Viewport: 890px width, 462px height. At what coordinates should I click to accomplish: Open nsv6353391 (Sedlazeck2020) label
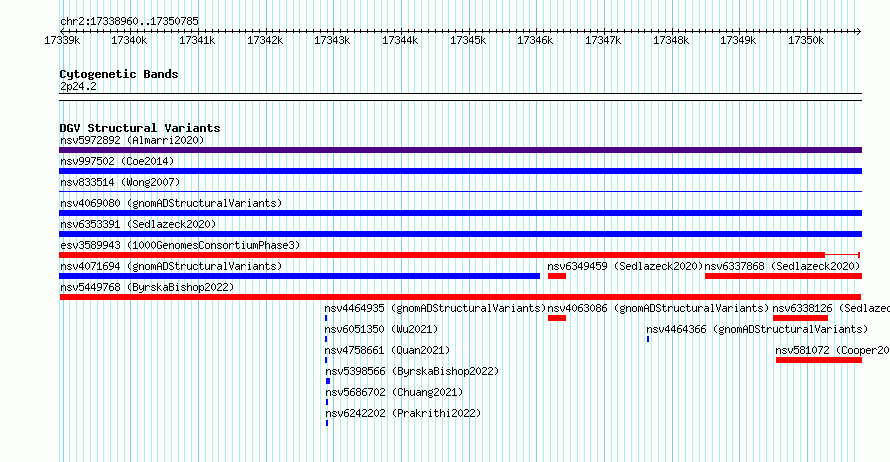click(x=138, y=224)
